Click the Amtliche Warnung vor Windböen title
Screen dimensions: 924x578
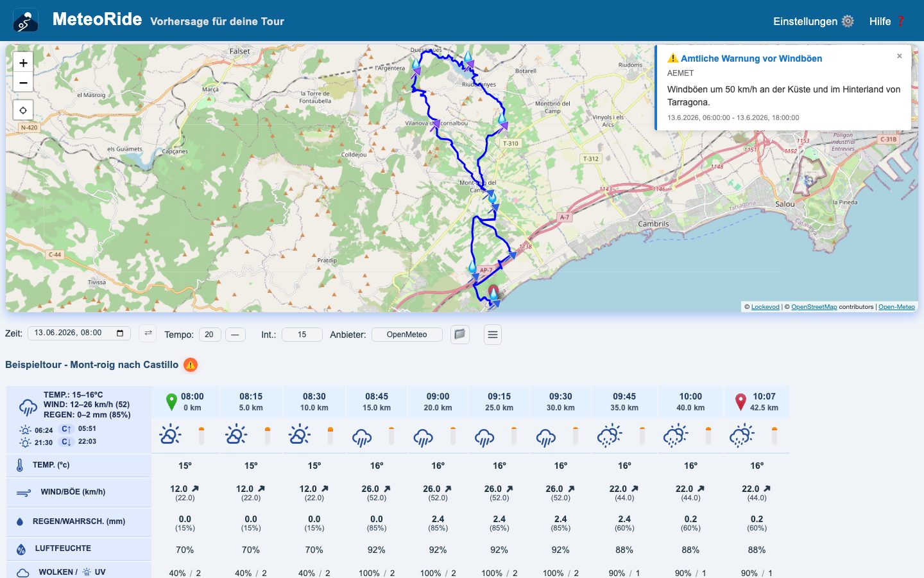click(x=751, y=58)
